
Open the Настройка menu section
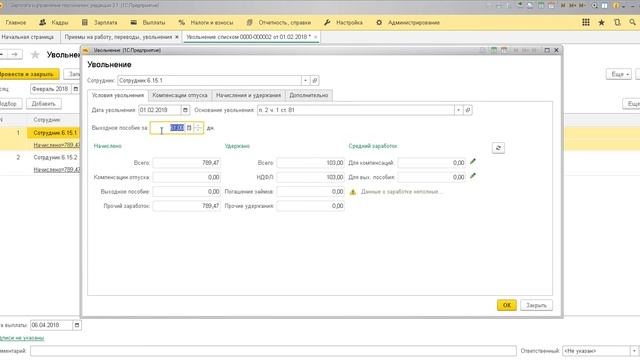(x=344, y=22)
